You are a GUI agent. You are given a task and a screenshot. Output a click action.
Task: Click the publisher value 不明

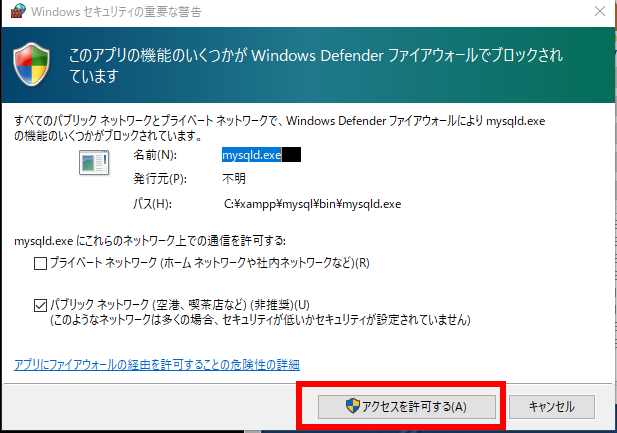(x=234, y=179)
